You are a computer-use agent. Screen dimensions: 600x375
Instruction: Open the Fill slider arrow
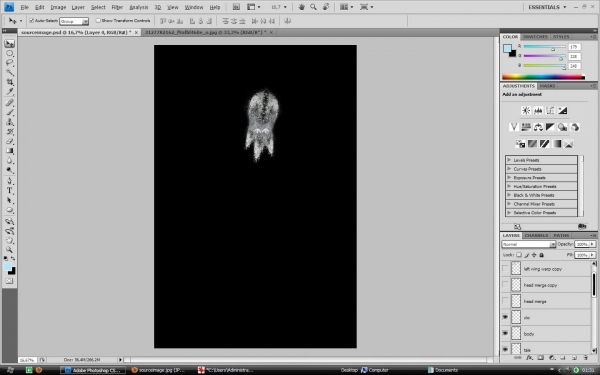click(593, 255)
